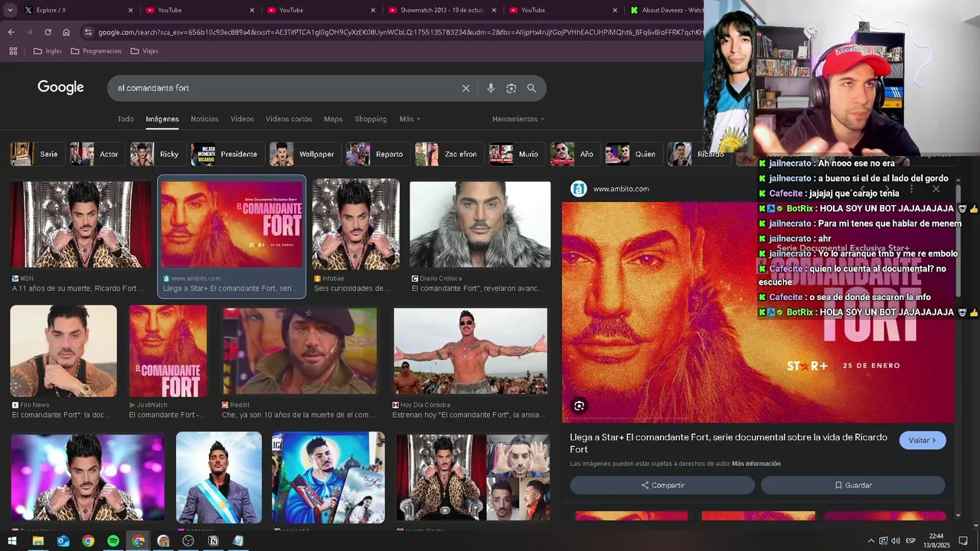Viewport: 980px width, 551px height.
Task: Open the Windows Start menu
Action: (x=11, y=541)
